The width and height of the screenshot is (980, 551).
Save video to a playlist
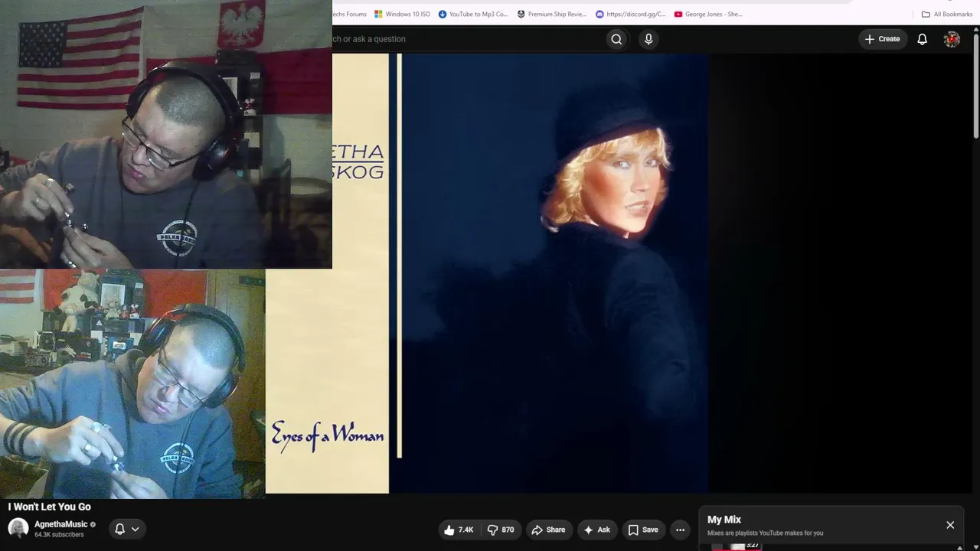(643, 530)
